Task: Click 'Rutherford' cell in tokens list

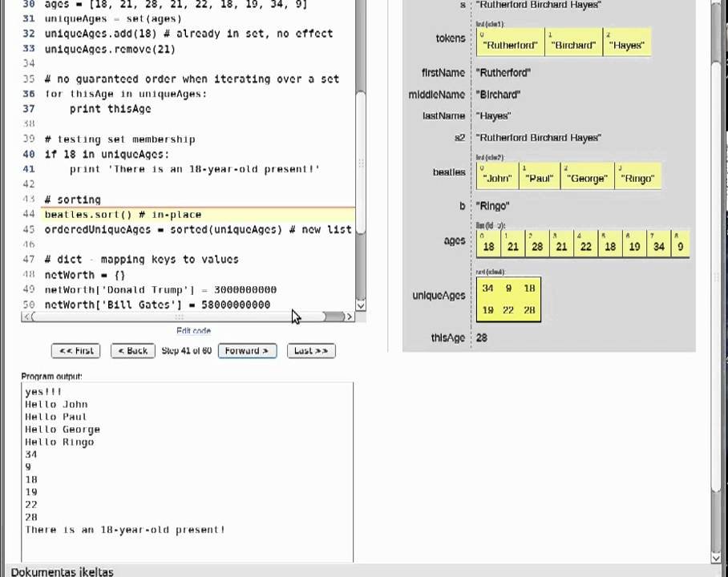Action: (x=510, y=42)
